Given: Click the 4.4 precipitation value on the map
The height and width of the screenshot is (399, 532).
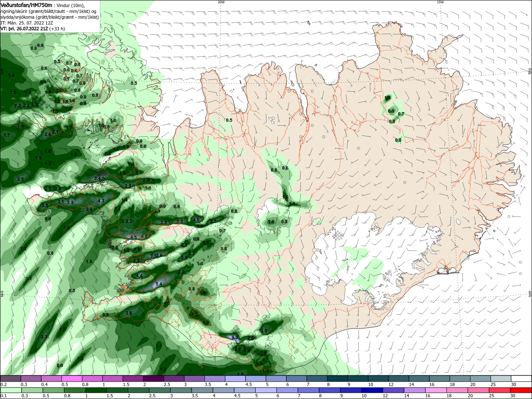Looking at the screenshot, I should (x=140, y=276).
